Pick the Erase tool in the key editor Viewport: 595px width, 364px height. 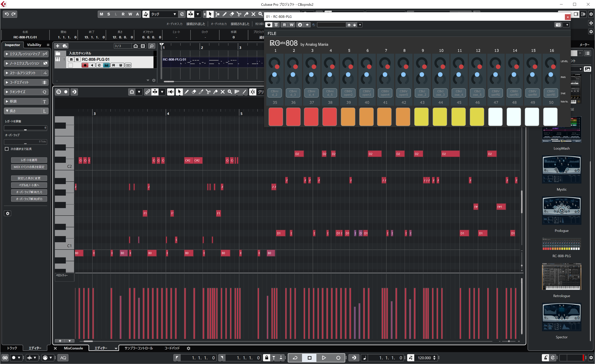tap(194, 92)
